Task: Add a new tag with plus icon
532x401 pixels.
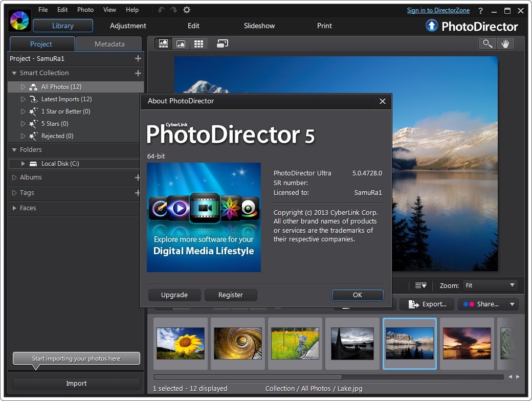Action: point(138,193)
